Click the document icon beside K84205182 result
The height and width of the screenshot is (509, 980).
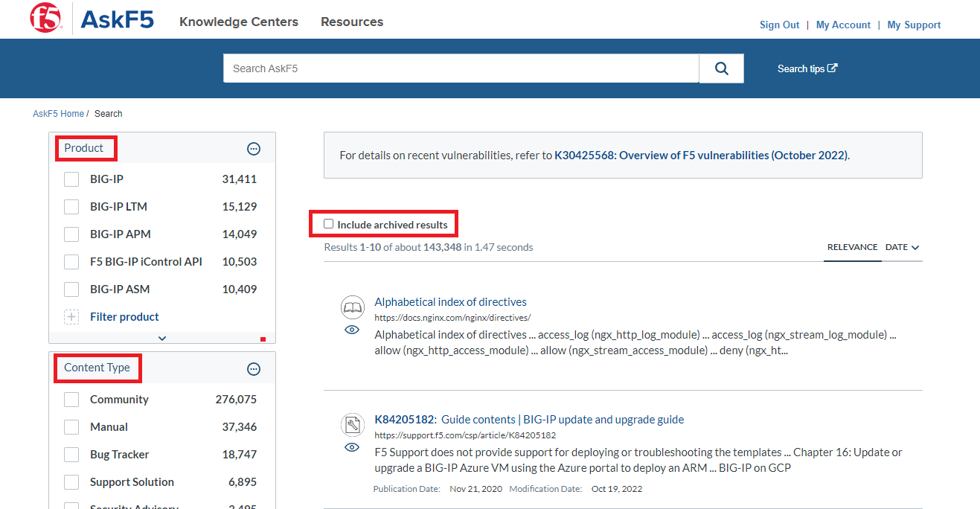tap(352, 424)
